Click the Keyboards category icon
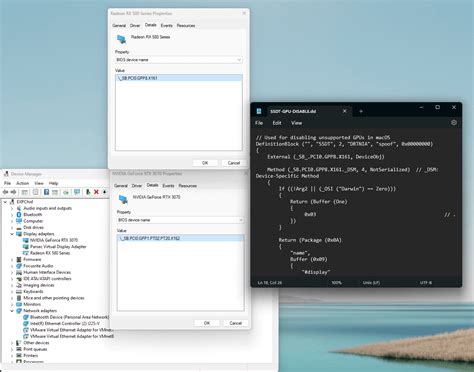 pos(19,291)
